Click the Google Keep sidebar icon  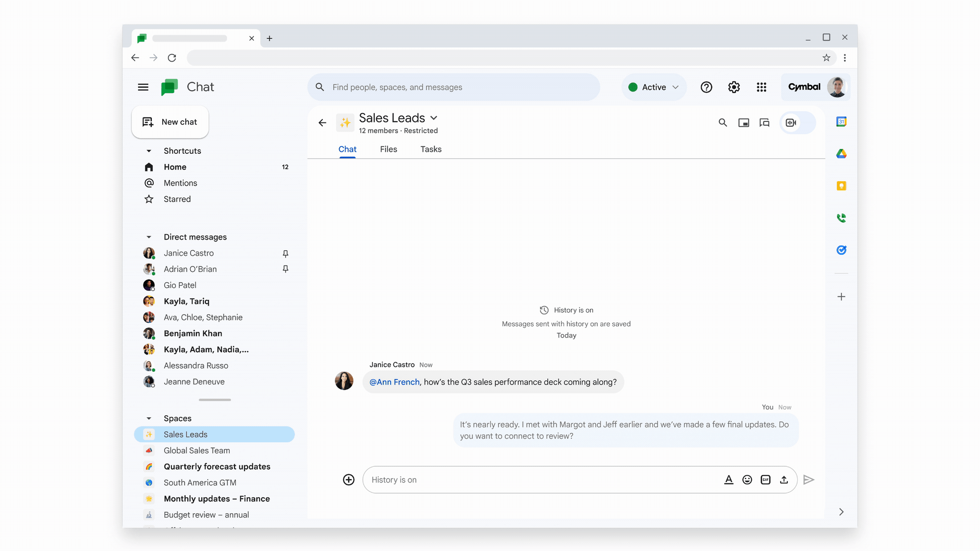coord(841,186)
